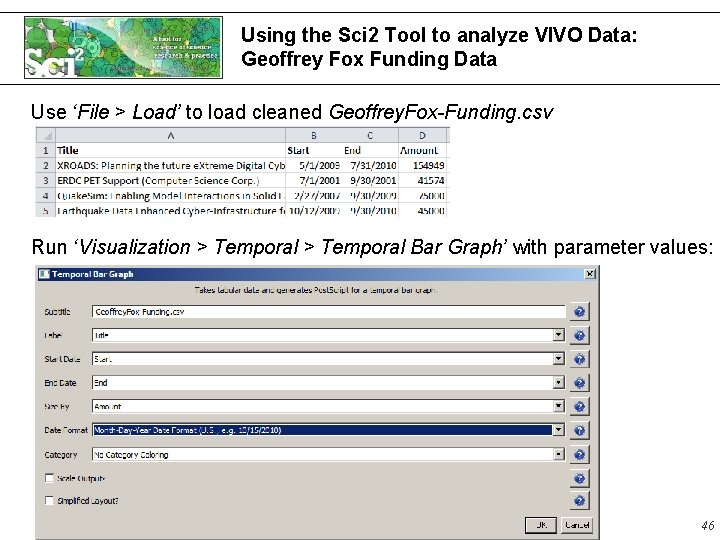This screenshot has height=540, width=720.
Task: Click the cell with amount 154949
Action: click(x=422, y=165)
